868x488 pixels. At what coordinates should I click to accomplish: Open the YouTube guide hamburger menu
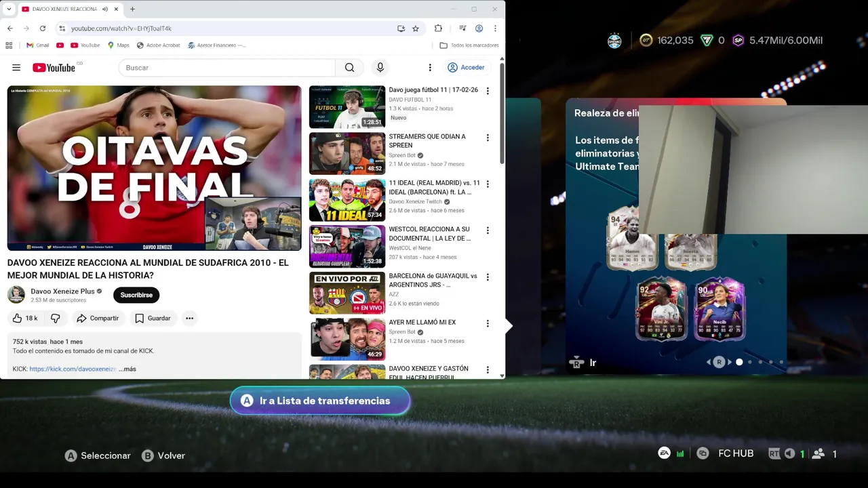16,68
